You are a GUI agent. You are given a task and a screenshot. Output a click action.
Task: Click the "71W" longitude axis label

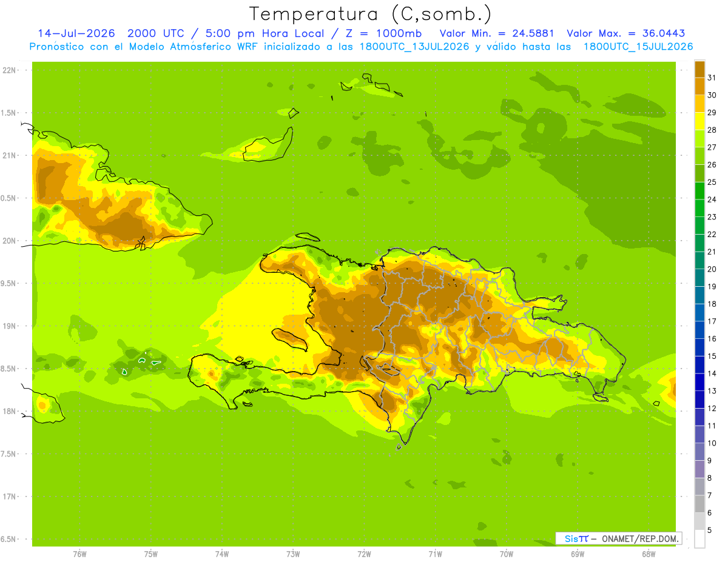pyautogui.click(x=435, y=554)
